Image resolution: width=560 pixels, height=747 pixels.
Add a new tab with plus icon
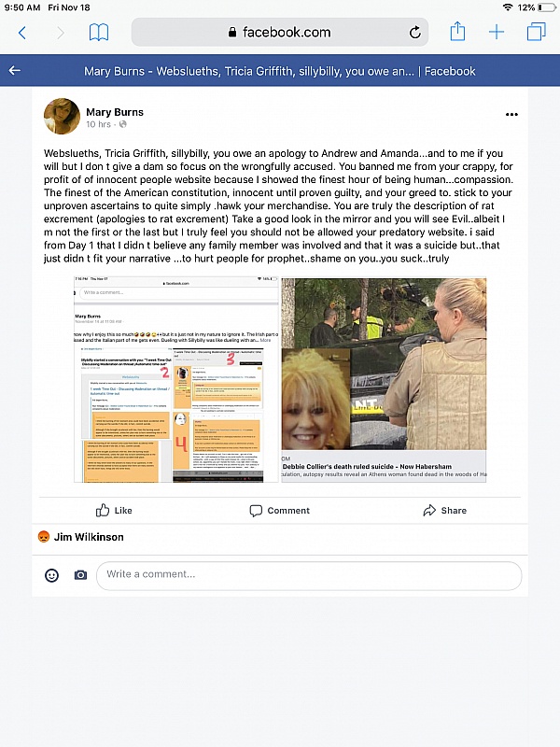pos(497,32)
